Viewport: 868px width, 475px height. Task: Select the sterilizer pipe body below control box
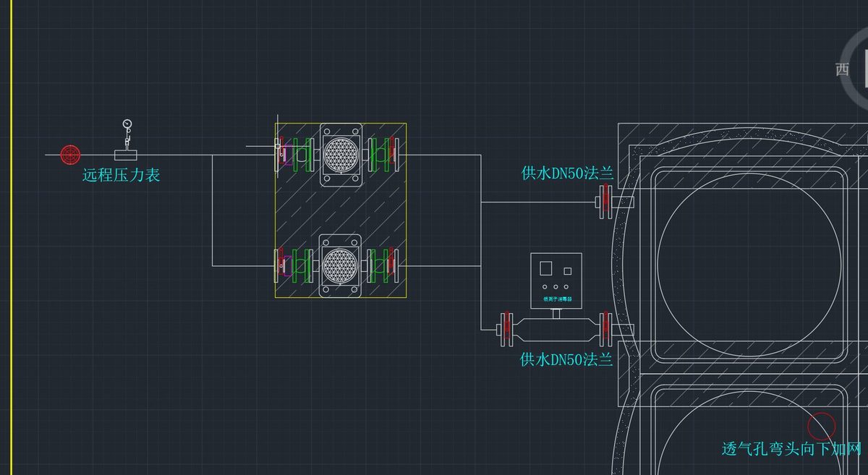(556, 330)
